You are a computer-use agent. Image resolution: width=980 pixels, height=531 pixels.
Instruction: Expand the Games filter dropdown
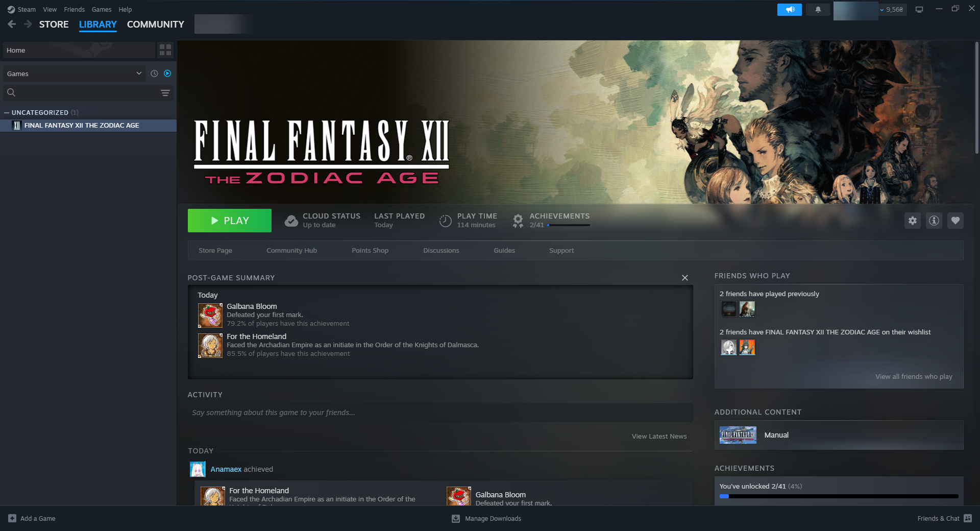74,74
